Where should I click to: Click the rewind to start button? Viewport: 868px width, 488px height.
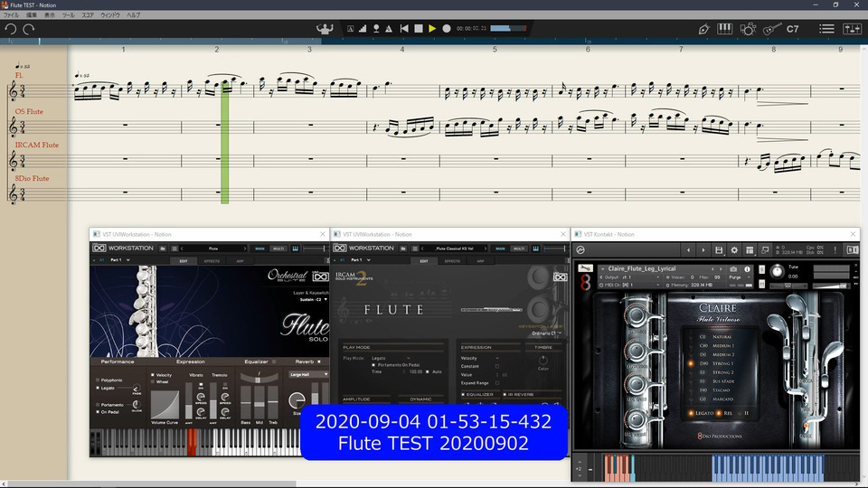pyautogui.click(x=404, y=29)
